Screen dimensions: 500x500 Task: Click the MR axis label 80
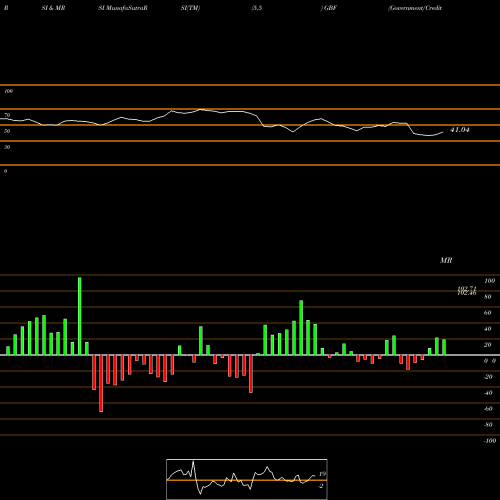(x=488, y=297)
